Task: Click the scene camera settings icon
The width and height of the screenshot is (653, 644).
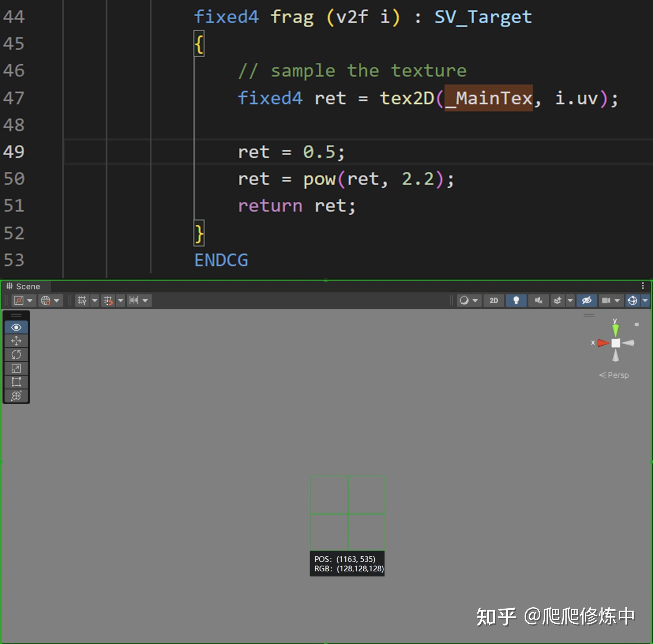Action: click(606, 300)
